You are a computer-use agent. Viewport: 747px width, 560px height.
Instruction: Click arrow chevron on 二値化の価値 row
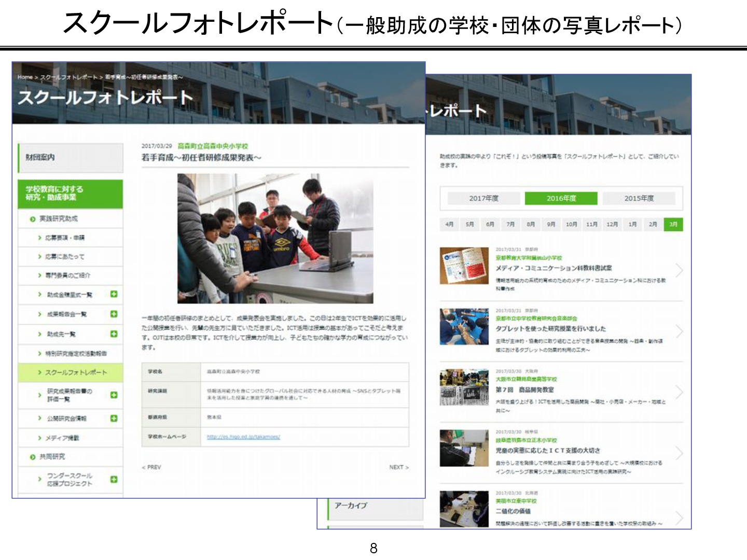679,517
